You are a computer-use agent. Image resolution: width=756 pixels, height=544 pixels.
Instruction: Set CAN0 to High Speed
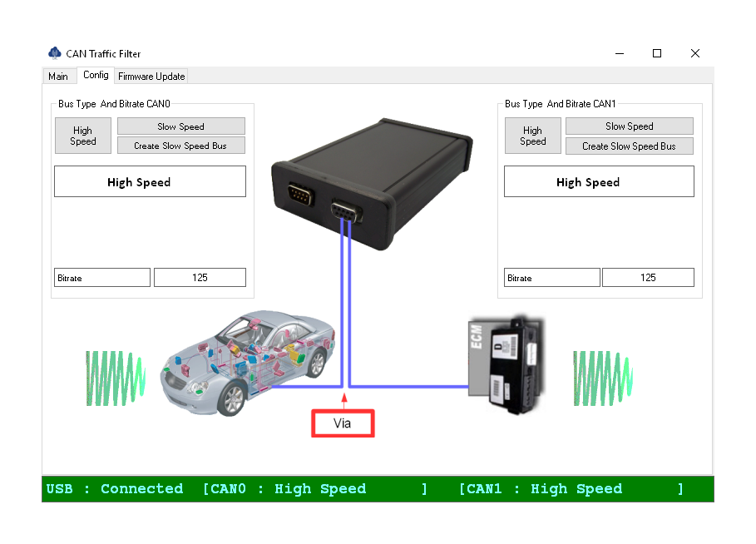82,136
